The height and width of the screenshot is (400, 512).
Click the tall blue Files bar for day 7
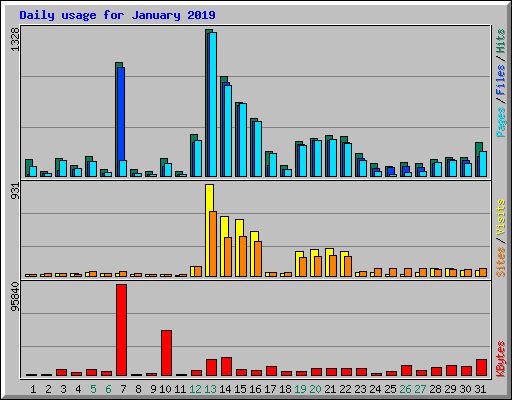click(121, 114)
